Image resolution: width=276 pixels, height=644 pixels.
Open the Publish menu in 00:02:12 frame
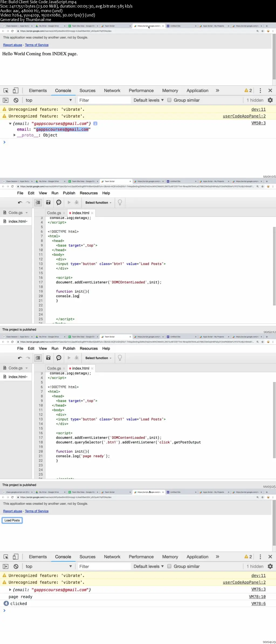click(69, 193)
